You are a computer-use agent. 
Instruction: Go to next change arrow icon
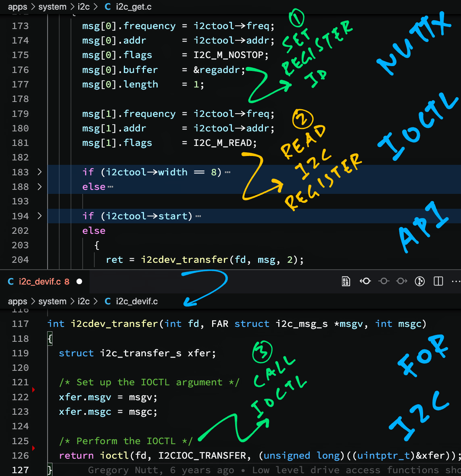(x=402, y=281)
